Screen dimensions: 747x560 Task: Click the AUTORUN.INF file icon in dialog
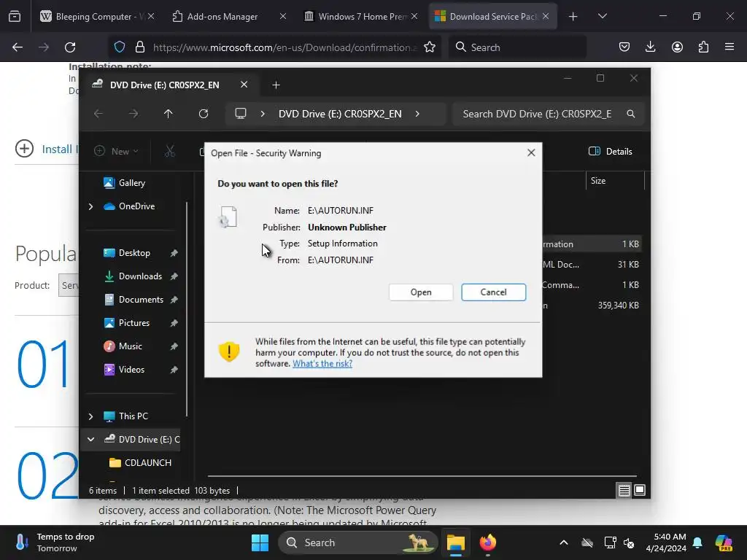(x=228, y=217)
